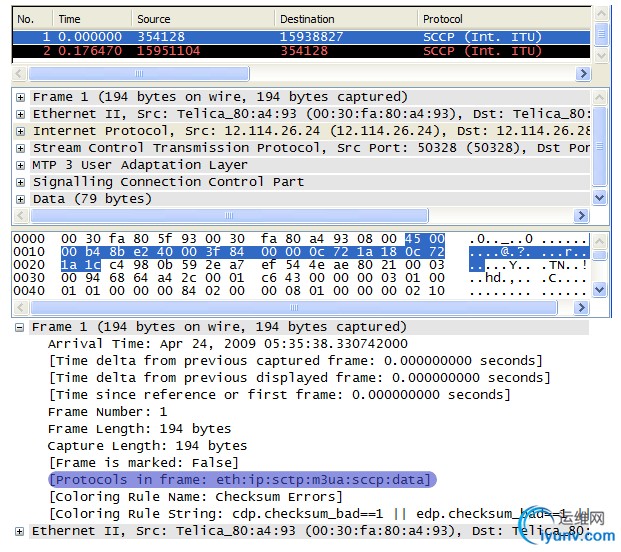
Task: Click details pane horizontal right arrow
Action: pyautogui.click(x=581, y=215)
